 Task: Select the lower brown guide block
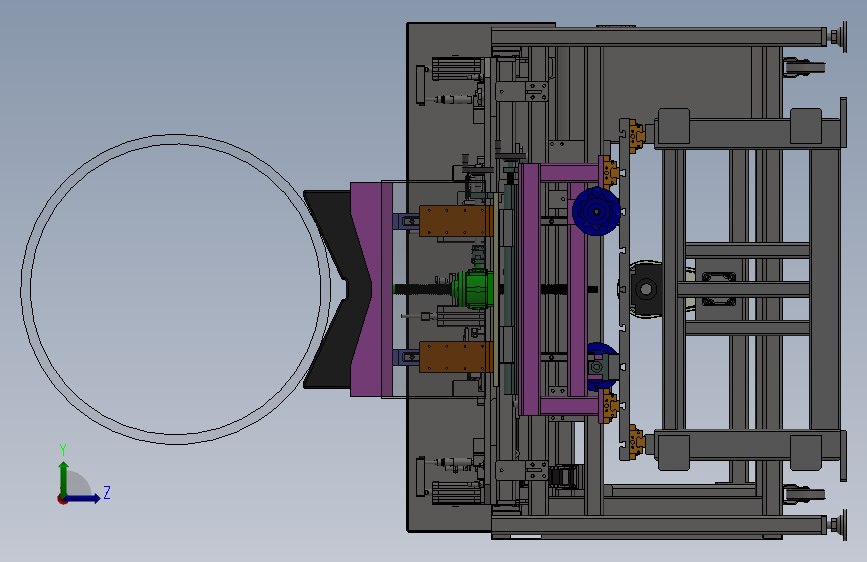[456, 357]
